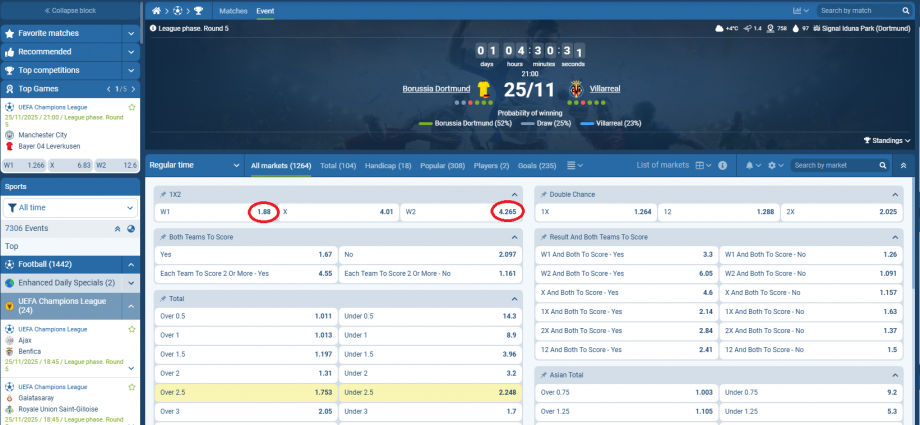The image size is (920, 425).
Task: Expand Enhanced Daily Specials section
Action: point(131,283)
